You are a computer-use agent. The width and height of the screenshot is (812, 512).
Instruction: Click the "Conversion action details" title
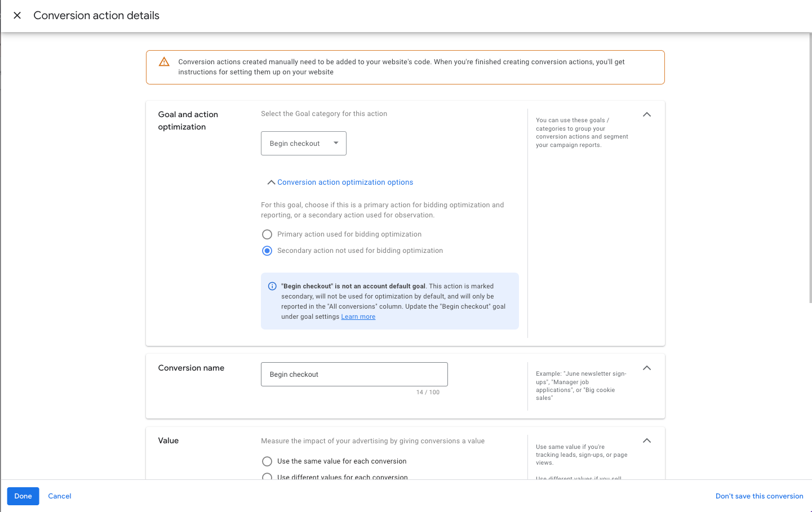pyautogui.click(x=96, y=16)
